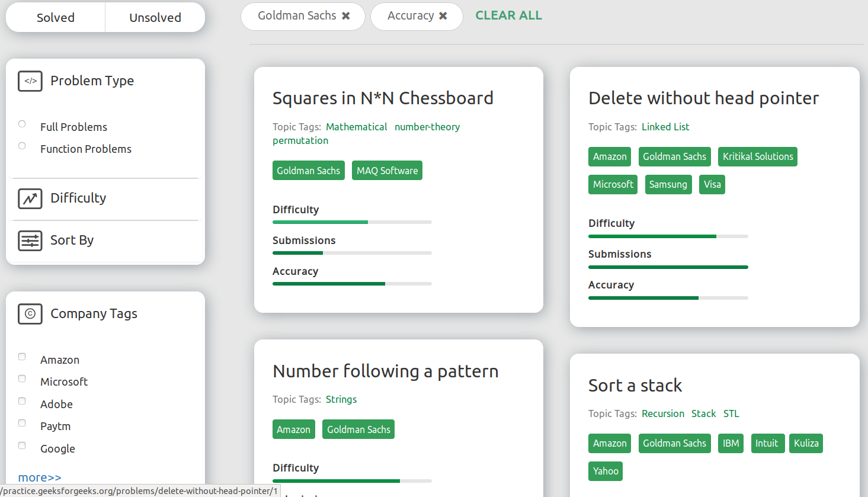The width and height of the screenshot is (868, 497).
Task: Click the Visa company tag
Action: click(x=712, y=184)
